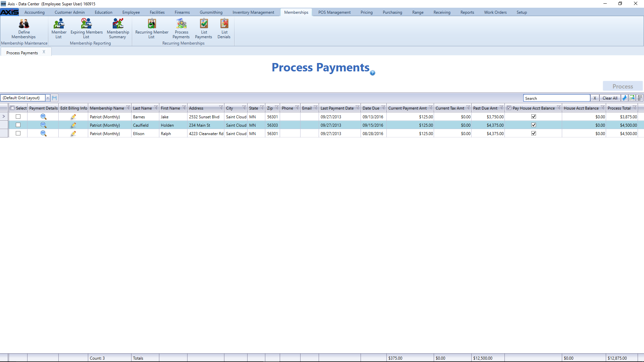
Task: Open Expiring Members List
Action: pyautogui.click(x=87, y=29)
